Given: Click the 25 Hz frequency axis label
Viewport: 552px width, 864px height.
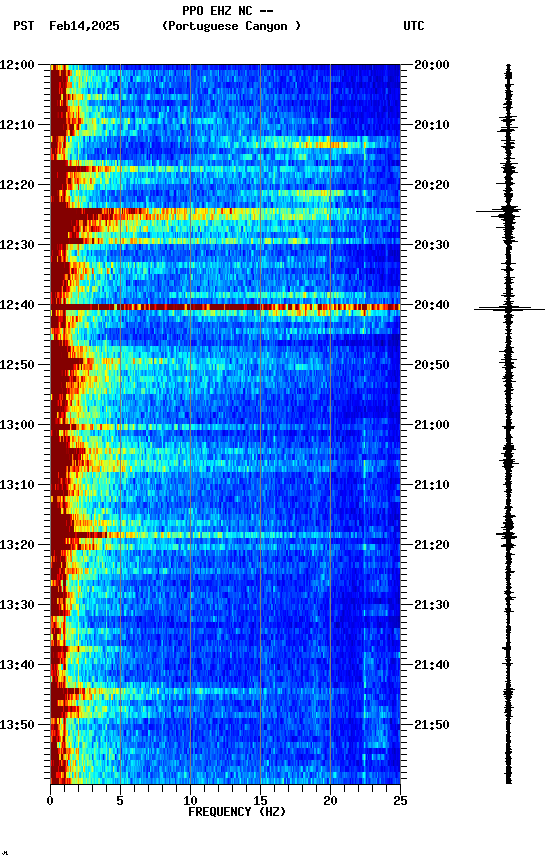Looking at the screenshot, I should coord(400,801).
